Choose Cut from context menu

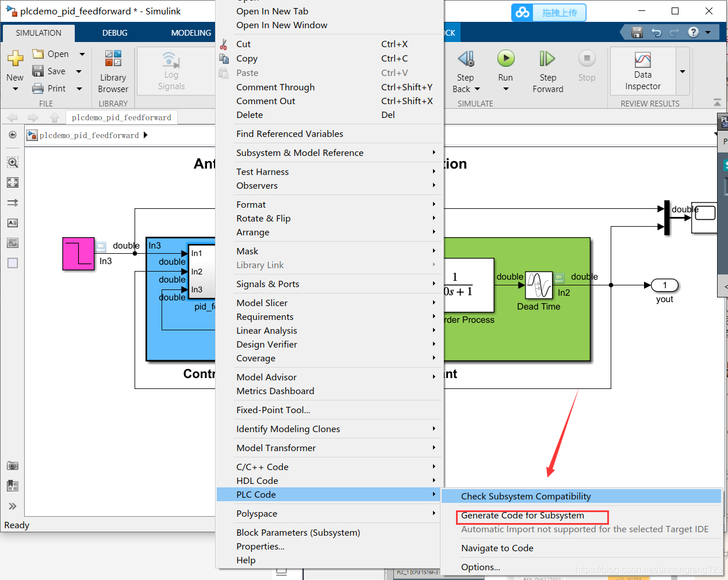(329, 44)
